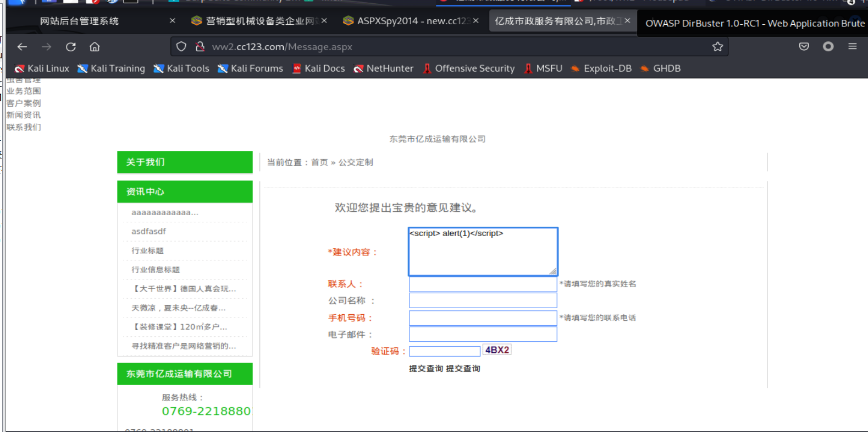Open the browser home page icon

[x=95, y=47]
